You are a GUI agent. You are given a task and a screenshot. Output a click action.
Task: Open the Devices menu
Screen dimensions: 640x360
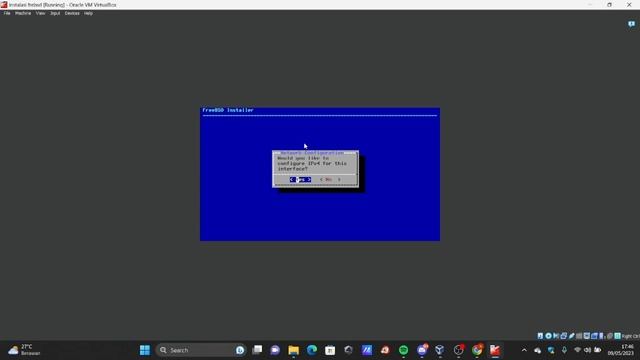click(72, 13)
